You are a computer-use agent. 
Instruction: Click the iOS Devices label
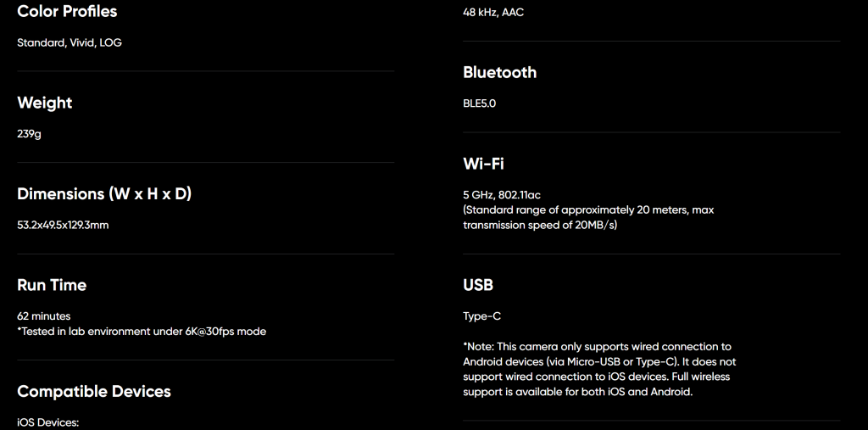click(48, 423)
